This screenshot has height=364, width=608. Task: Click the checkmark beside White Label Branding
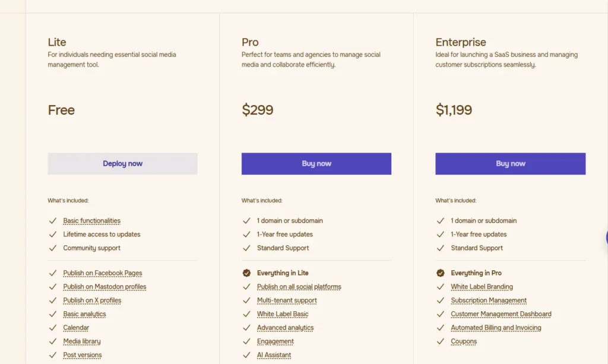click(441, 287)
